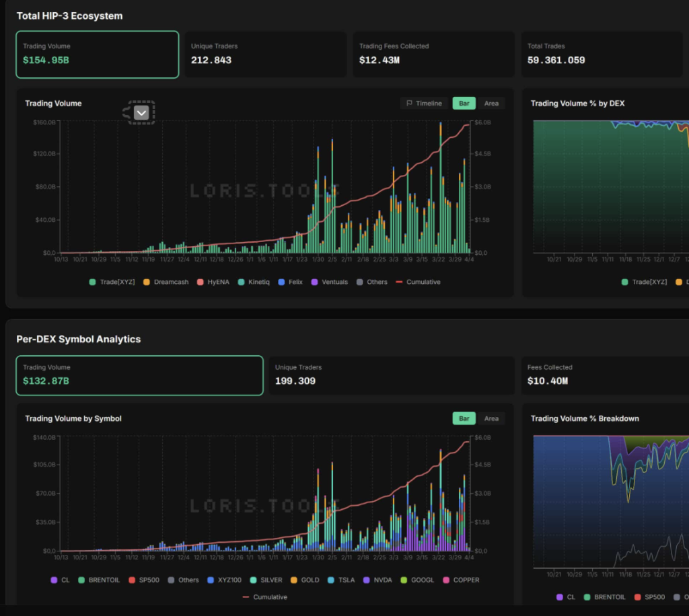Select Area view on Trading Volume by Symbol chart

(491, 418)
